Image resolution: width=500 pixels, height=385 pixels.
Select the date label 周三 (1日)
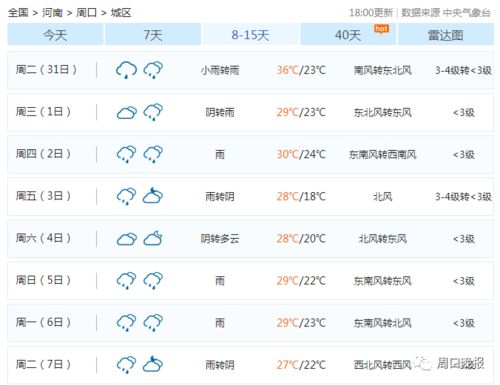43,112
